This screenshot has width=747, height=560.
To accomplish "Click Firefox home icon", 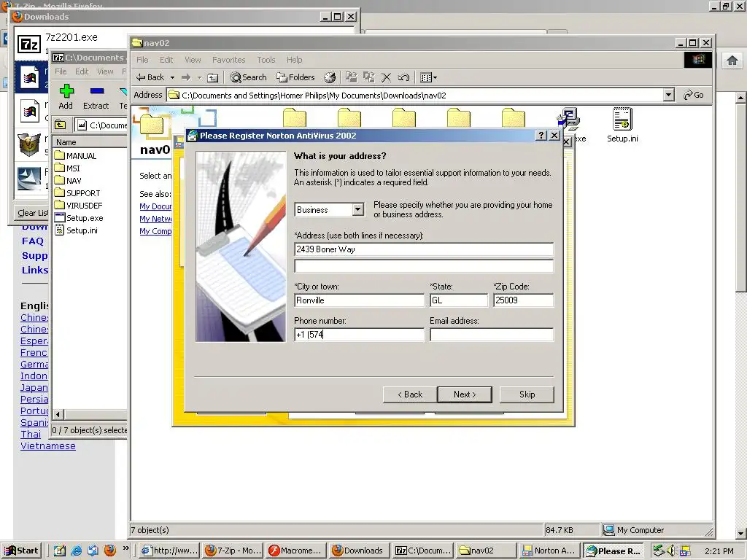I will point(732,61).
